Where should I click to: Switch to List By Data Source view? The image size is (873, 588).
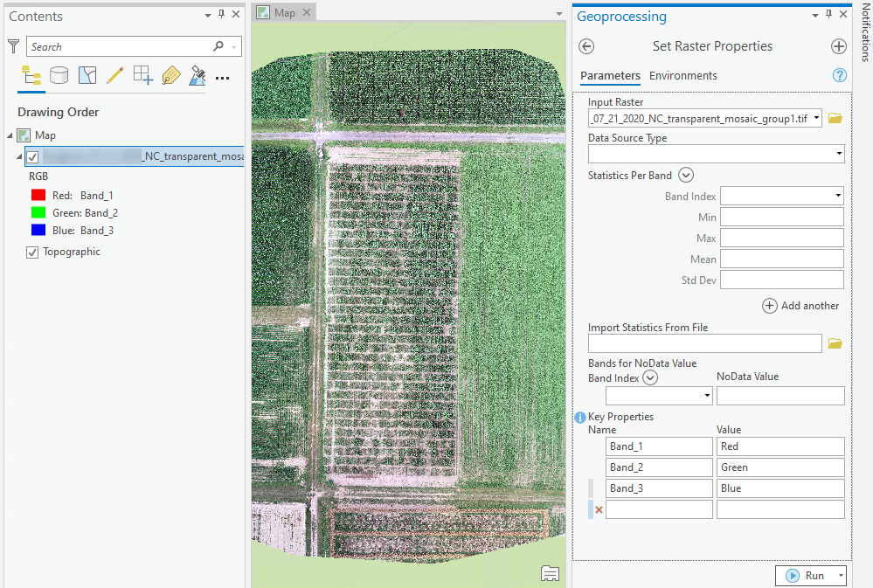click(59, 75)
